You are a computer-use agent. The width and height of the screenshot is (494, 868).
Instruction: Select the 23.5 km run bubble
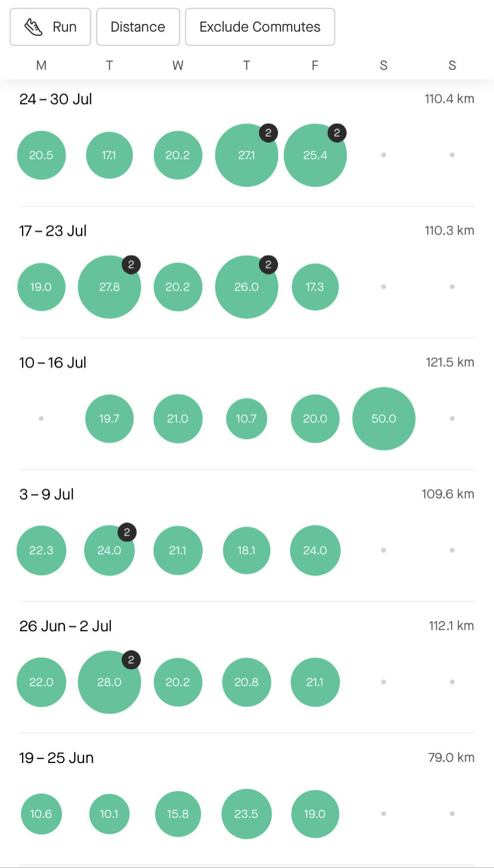click(x=246, y=814)
